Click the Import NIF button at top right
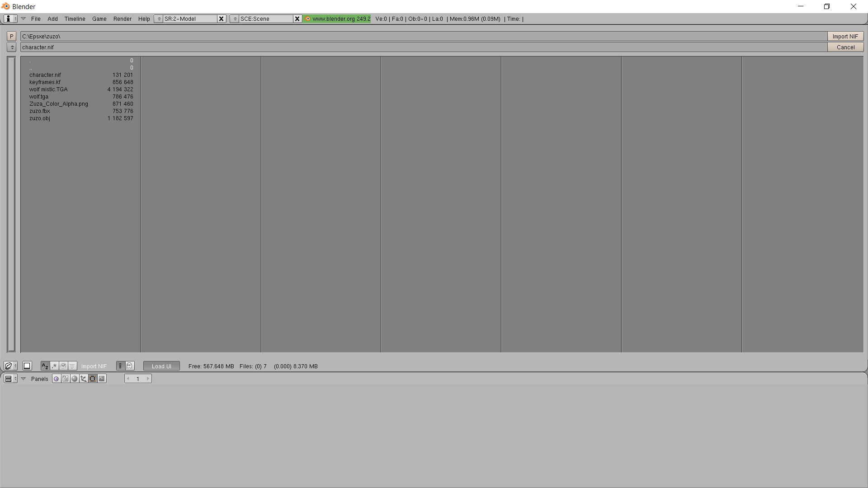 tap(845, 36)
